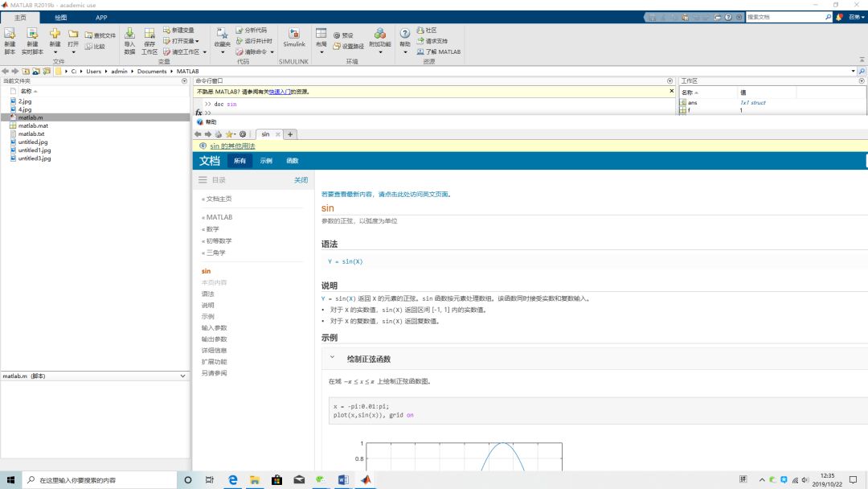Click Request Support (请求支持)
The image size is (868, 489).
coord(432,41)
